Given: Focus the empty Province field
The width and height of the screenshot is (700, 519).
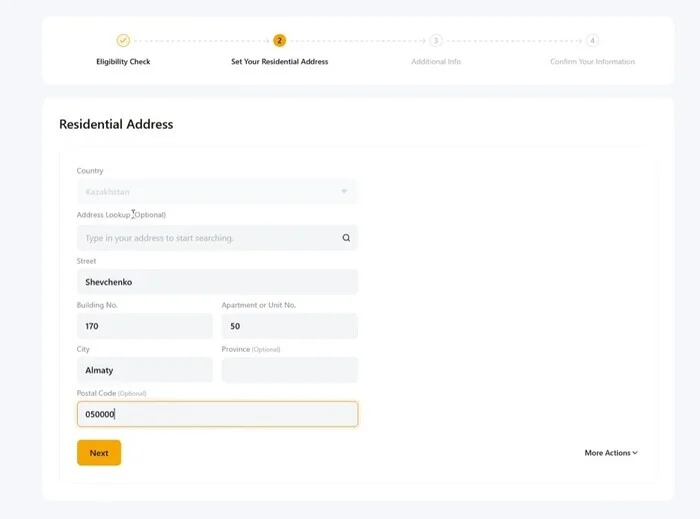Looking at the screenshot, I should click(x=289, y=370).
